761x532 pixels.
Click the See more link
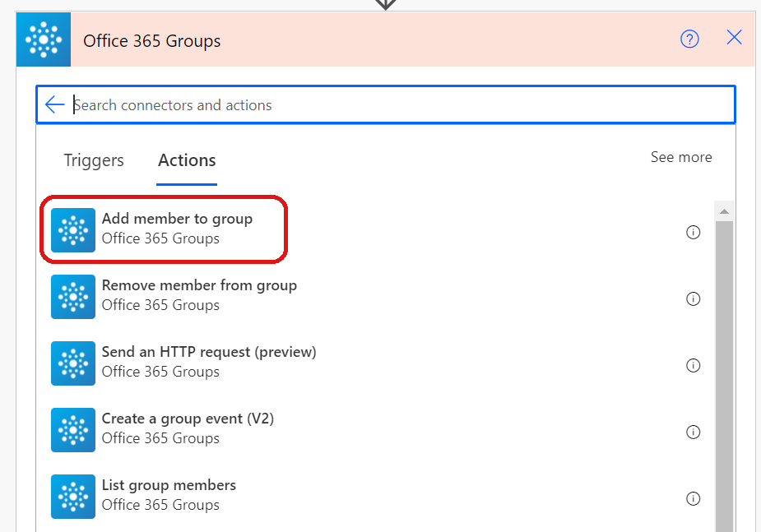pos(681,157)
